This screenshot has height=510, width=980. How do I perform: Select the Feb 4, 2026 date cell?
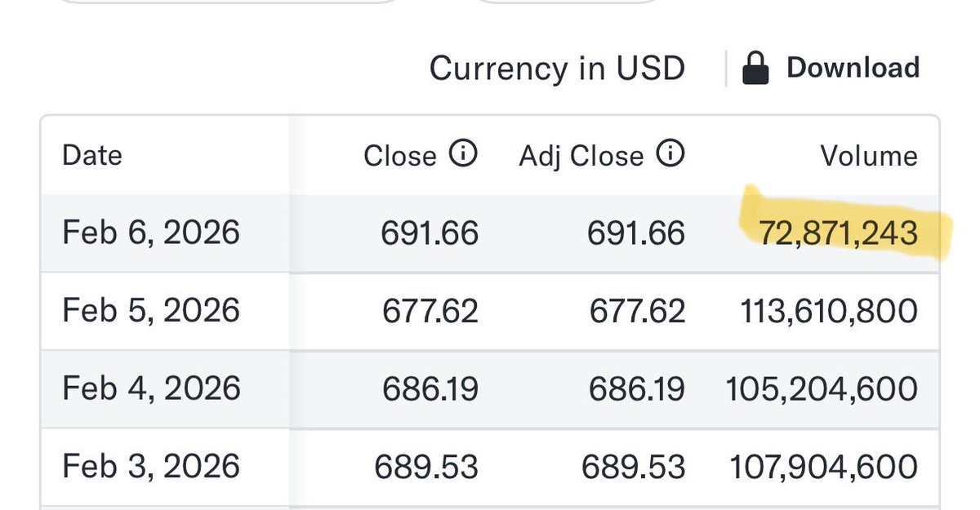(151, 388)
